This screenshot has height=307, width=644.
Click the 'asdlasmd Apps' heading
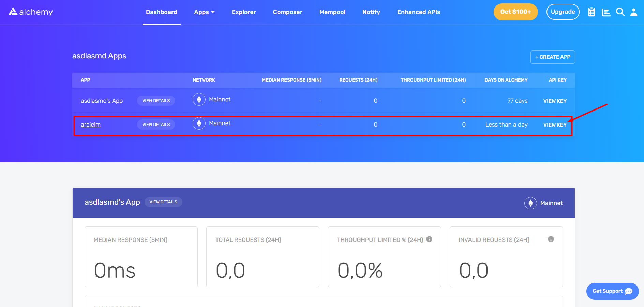(x=99, y=56)
